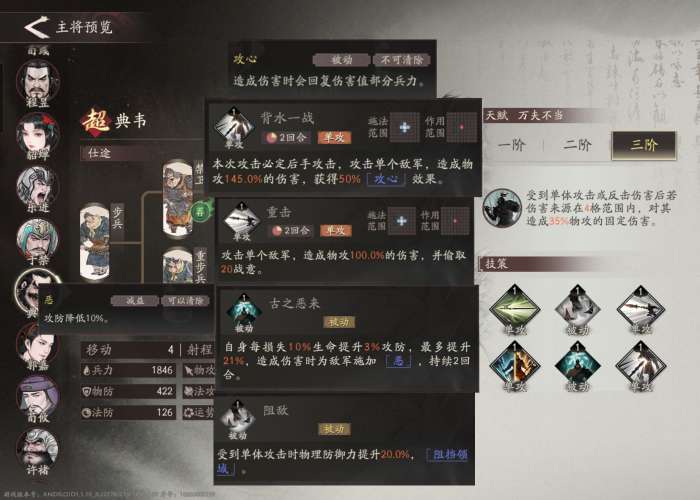Image resolution: width=700 pixels, height=500 pixels.
Task: Select the green spear skill in 技策
Action: 515,310
